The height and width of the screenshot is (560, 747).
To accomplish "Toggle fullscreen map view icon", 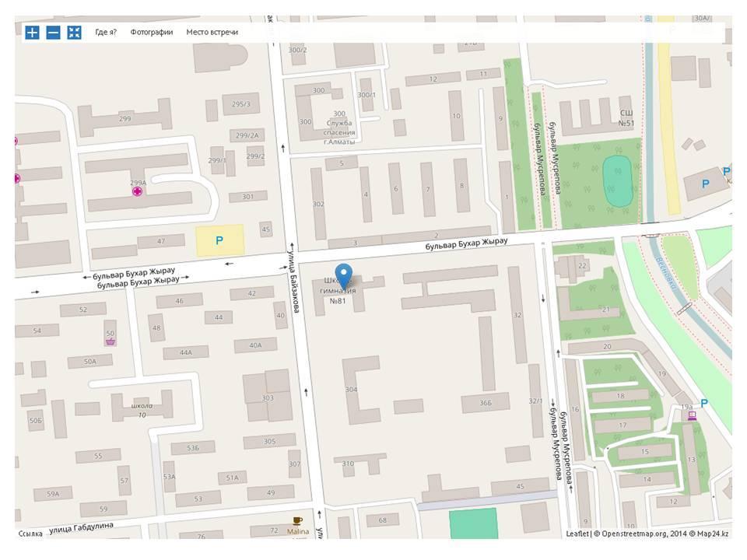I will coord(74,32).
